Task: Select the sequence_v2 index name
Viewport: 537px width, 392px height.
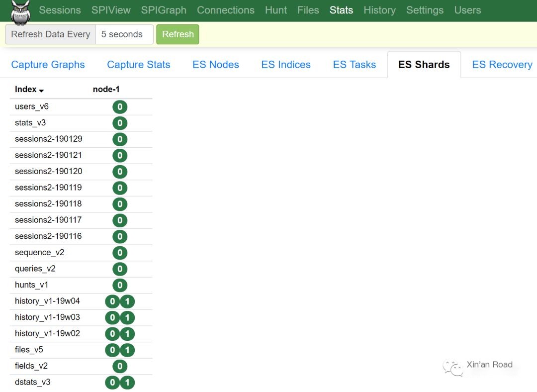Action: [x=39, y=253]
